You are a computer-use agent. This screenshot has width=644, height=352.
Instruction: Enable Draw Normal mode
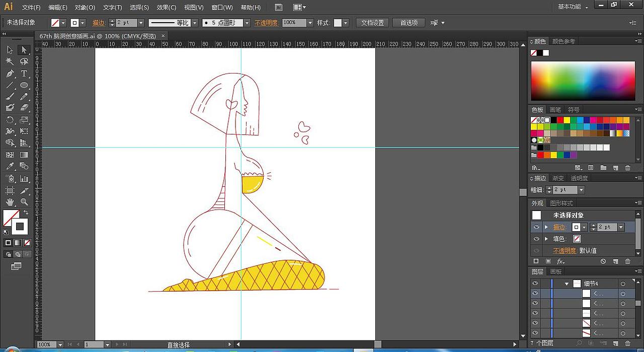8,254
